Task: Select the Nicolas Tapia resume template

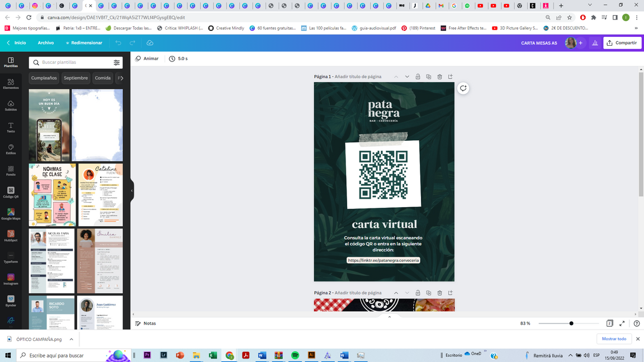Action: pos(52,261)
